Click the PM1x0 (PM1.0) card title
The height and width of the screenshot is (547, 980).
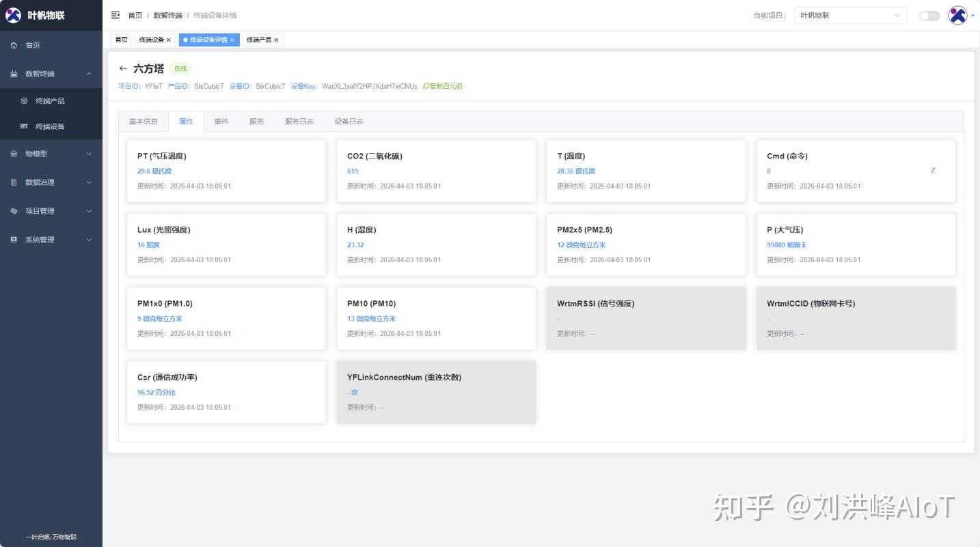click(x=165, y=304)
